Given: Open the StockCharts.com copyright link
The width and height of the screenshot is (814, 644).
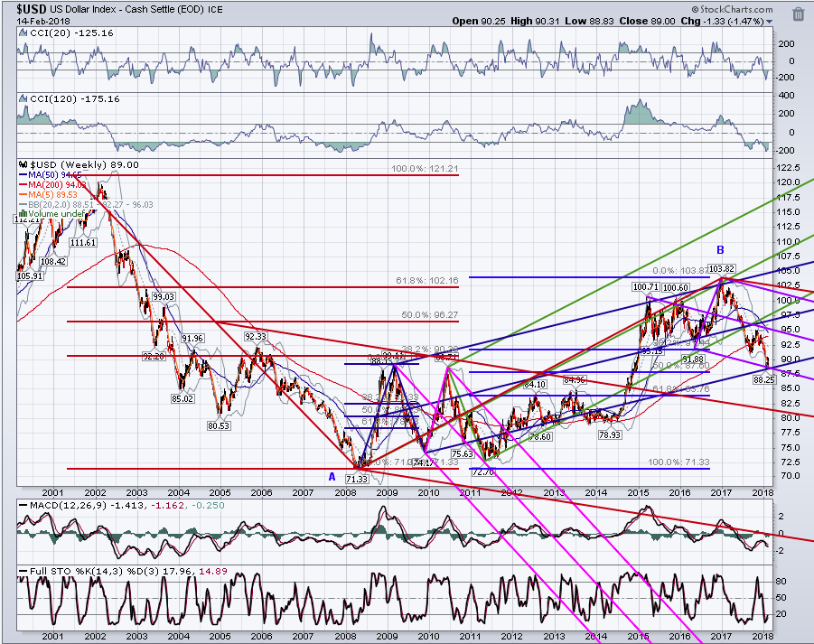Looking at the screenshot, I should pyautogui.click(x=732, y=9).
